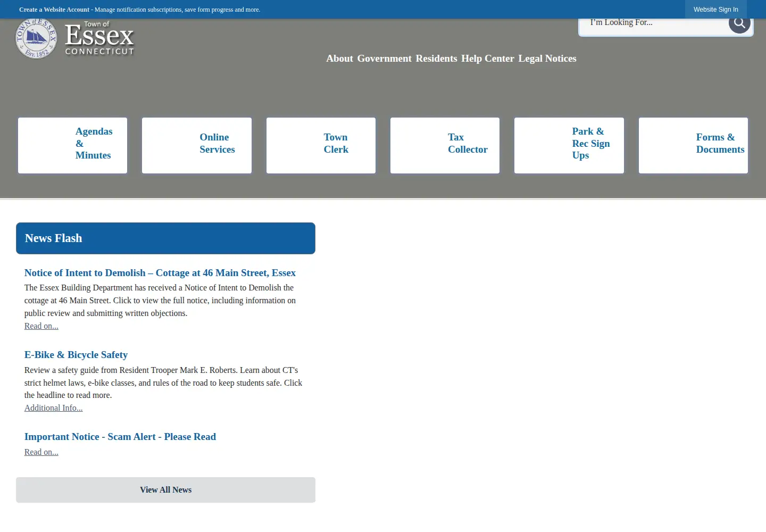This screenshot has width=766, height=532.
Task: Open Park & Rec Sign Ups tile
Action: [569, 145]
